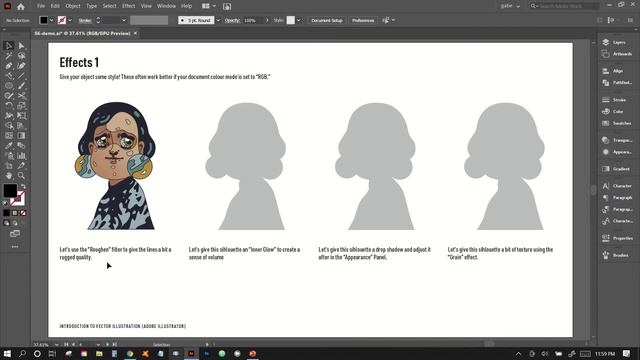Image resolution: width=640 pixels, height=360 pixels.
Task: Select the Line Segment tool
Action: coord(21,76)
